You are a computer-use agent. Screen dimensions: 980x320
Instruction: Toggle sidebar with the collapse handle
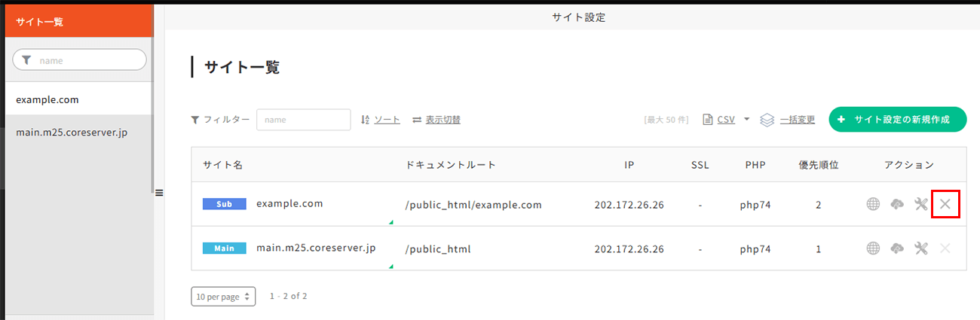click(159, 193)
